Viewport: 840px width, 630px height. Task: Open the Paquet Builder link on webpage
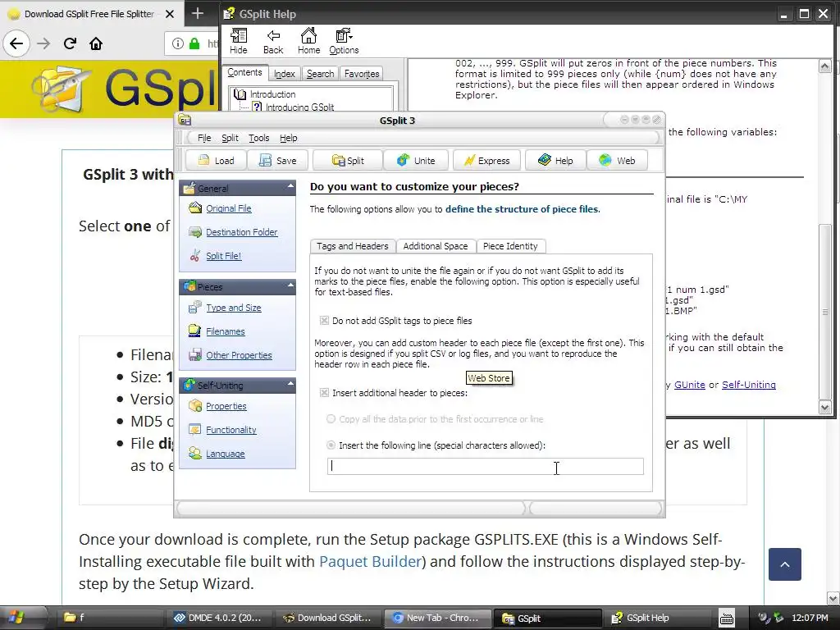pyautogui.click(x=370, y=561)
